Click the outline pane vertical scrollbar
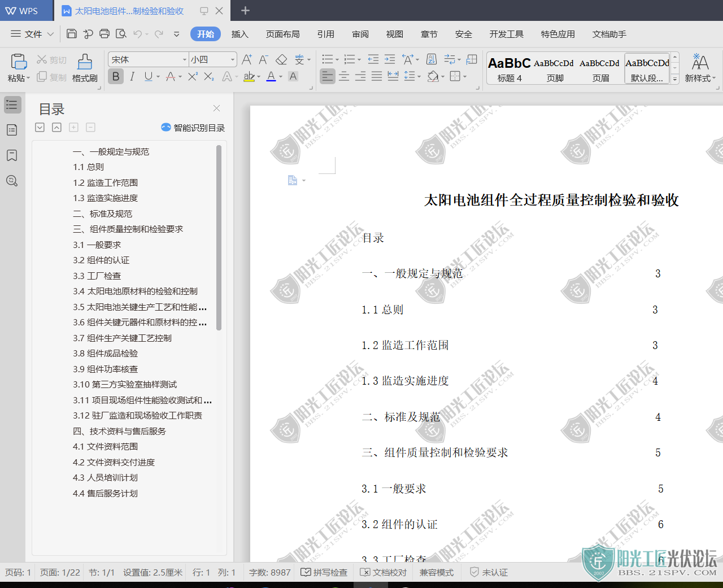 [x=219, y=237]
